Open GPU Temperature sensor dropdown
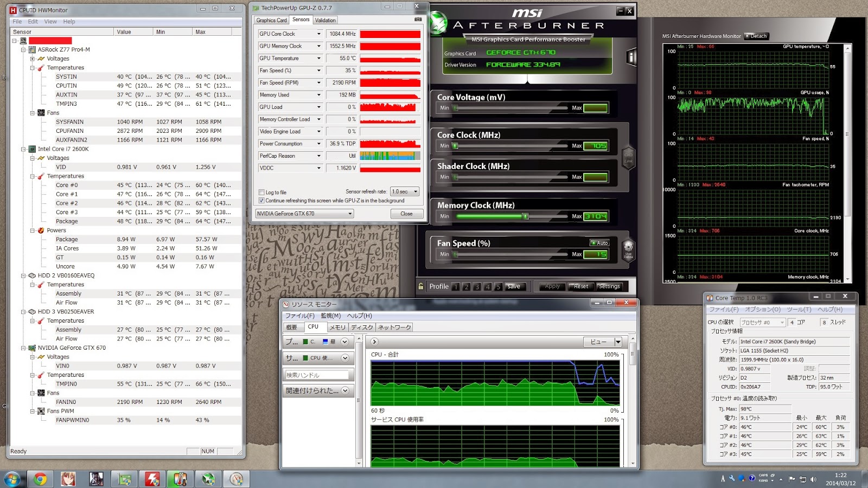Viewport: 868px width, 488px height. coord(319,58)
